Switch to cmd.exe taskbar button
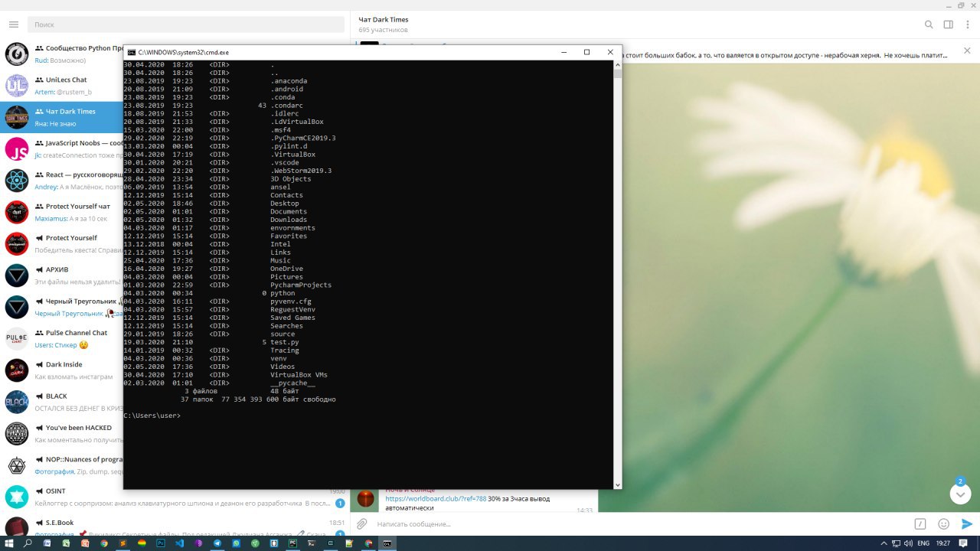 [x=387, y=543]
